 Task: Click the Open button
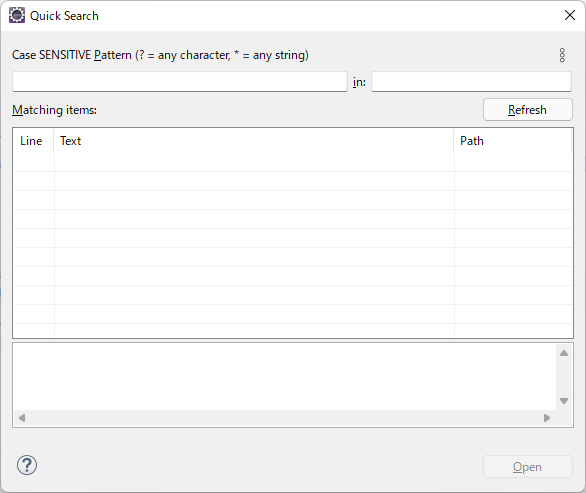pyautogui.click(x=528, y=466)
